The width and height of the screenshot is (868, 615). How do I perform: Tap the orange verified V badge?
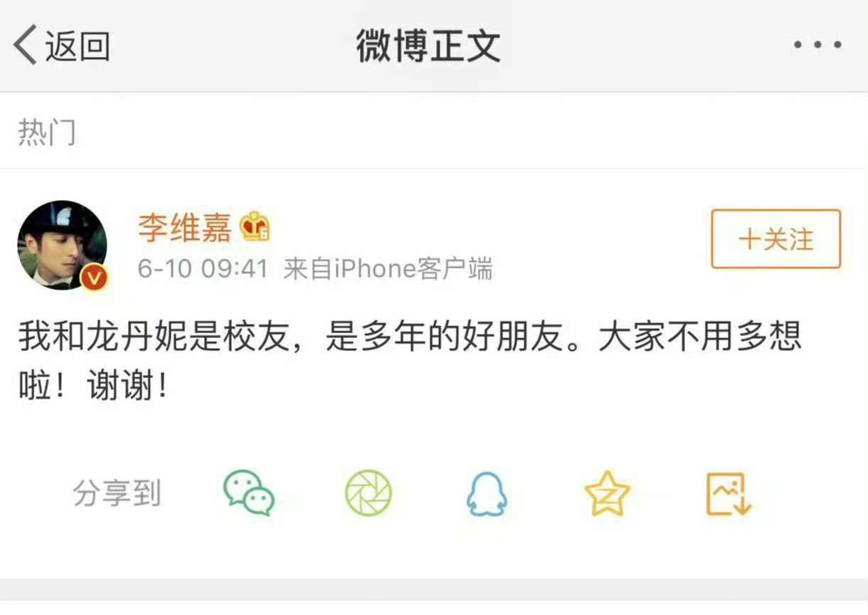coord(94,277)
